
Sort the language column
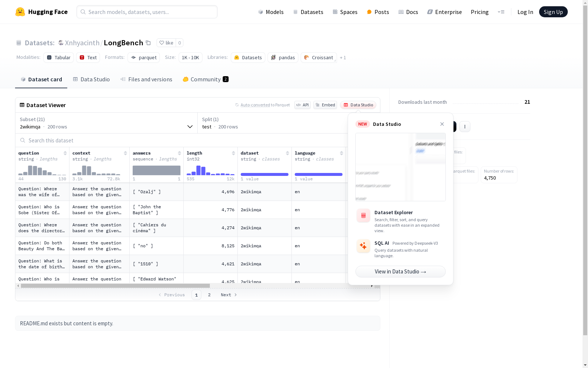[341, 153]
